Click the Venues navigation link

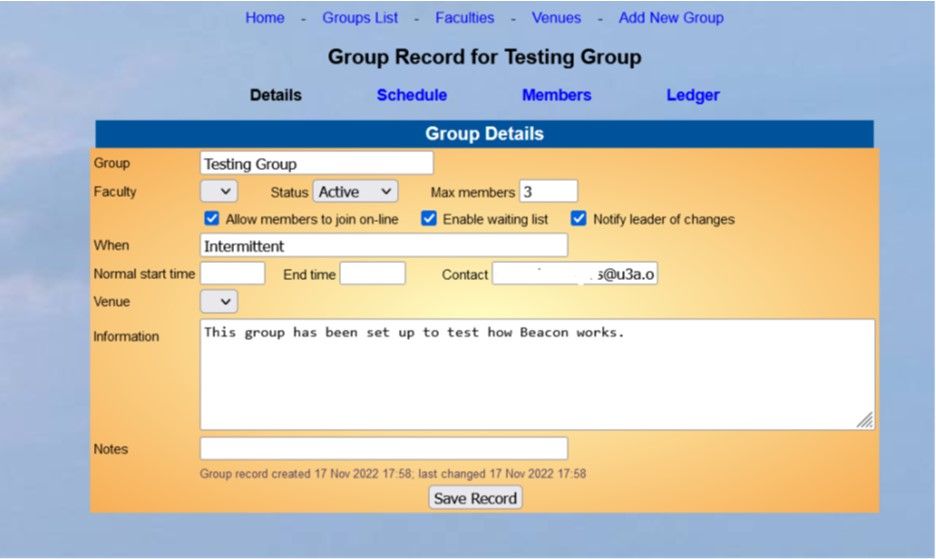[556, 18]
